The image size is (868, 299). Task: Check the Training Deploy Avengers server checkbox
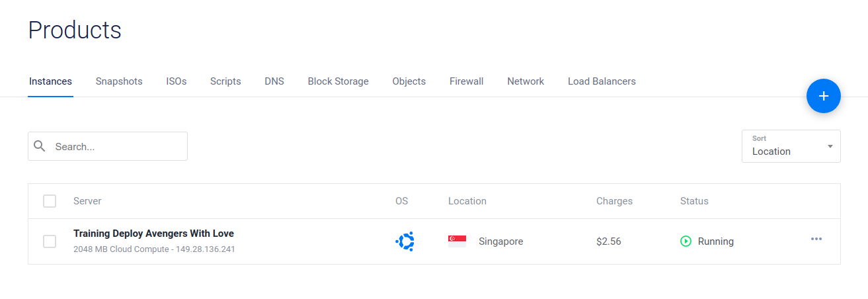tap(50, 241)
